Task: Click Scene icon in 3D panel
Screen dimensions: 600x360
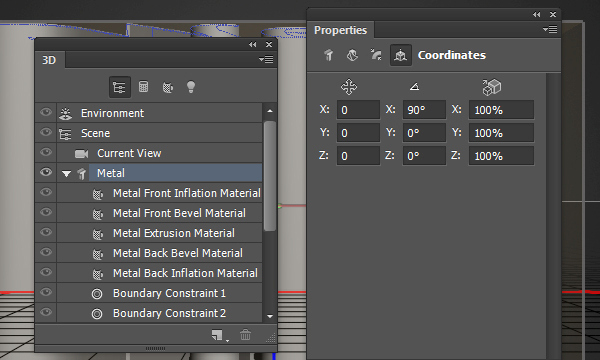Action: [x=65, y=134]
